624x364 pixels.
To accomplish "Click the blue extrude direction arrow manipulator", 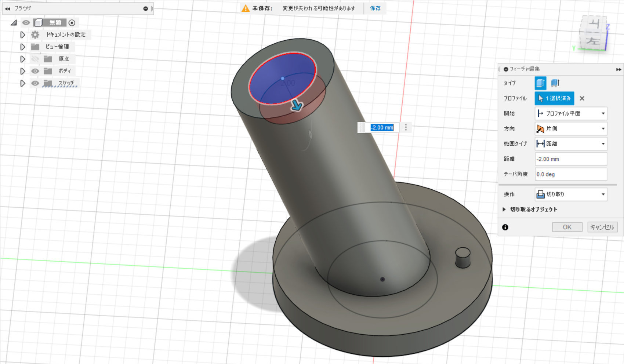I will (297, 106).
